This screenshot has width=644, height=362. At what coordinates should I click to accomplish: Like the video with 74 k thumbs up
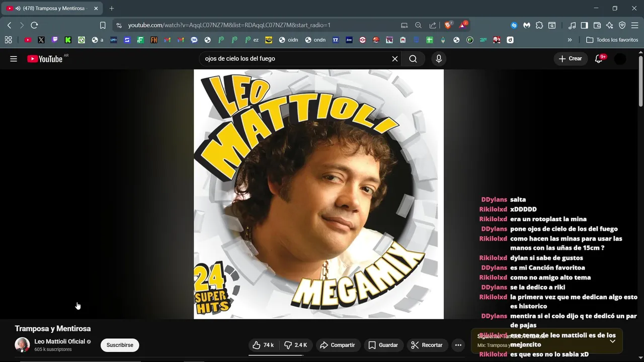263,345
